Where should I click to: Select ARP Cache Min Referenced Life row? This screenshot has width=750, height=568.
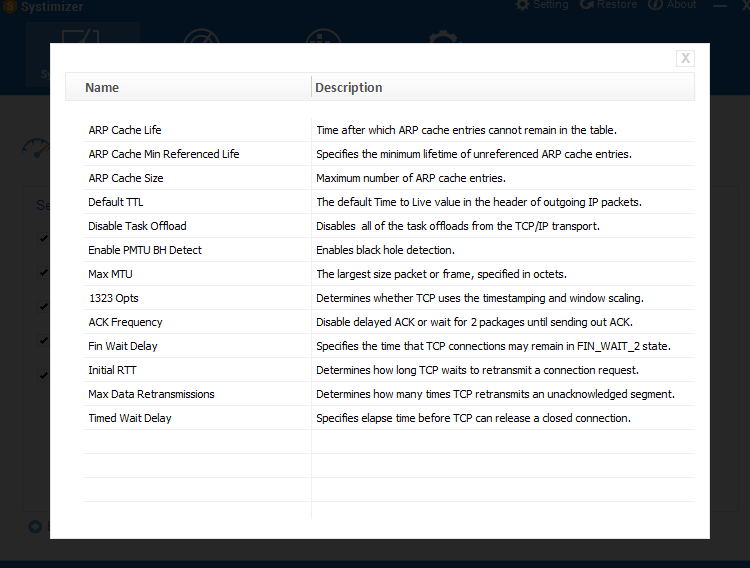click(x=388, y=154)
